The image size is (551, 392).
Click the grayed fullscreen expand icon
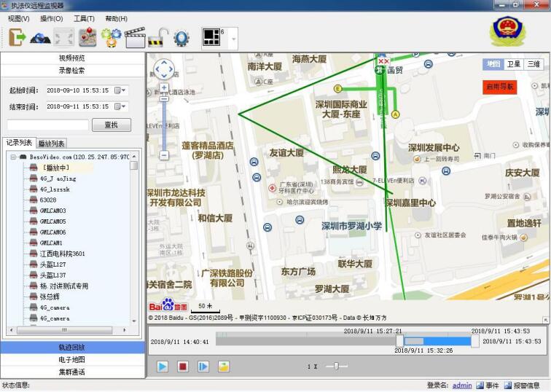tap(63, 37)
